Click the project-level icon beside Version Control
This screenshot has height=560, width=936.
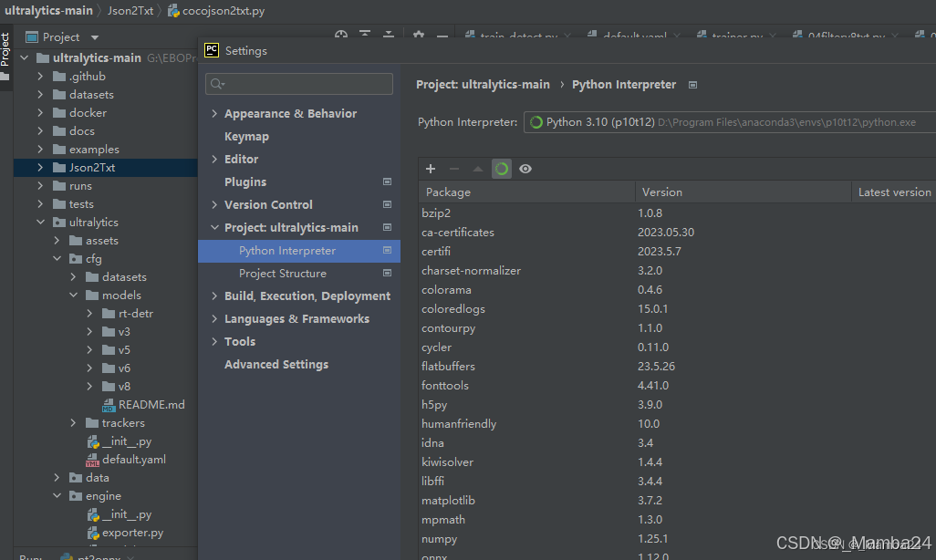point(387,204)
